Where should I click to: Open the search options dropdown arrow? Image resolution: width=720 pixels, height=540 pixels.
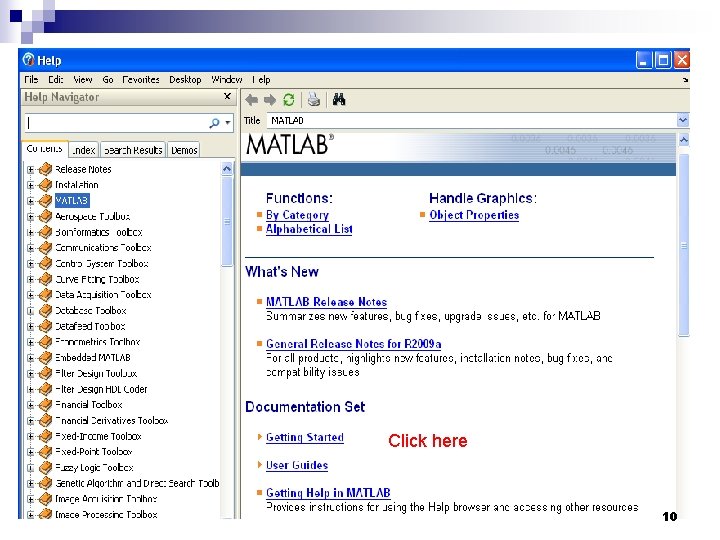point(228,123)
